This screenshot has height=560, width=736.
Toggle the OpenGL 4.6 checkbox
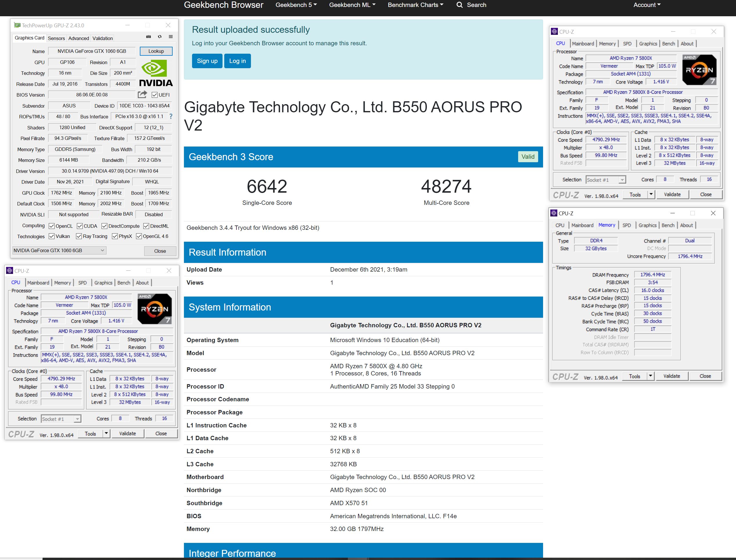(139, 236)
